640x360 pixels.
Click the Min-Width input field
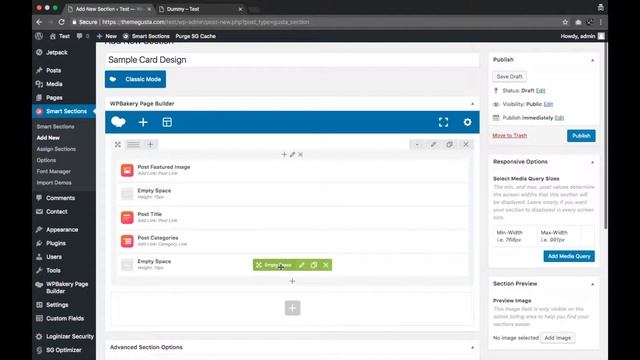[x=515, y=236]
